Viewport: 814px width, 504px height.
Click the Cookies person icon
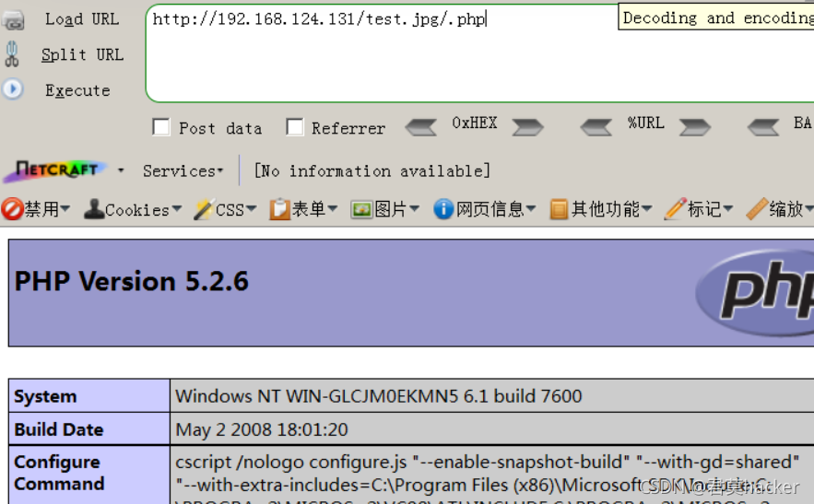[x=94, y=209]
